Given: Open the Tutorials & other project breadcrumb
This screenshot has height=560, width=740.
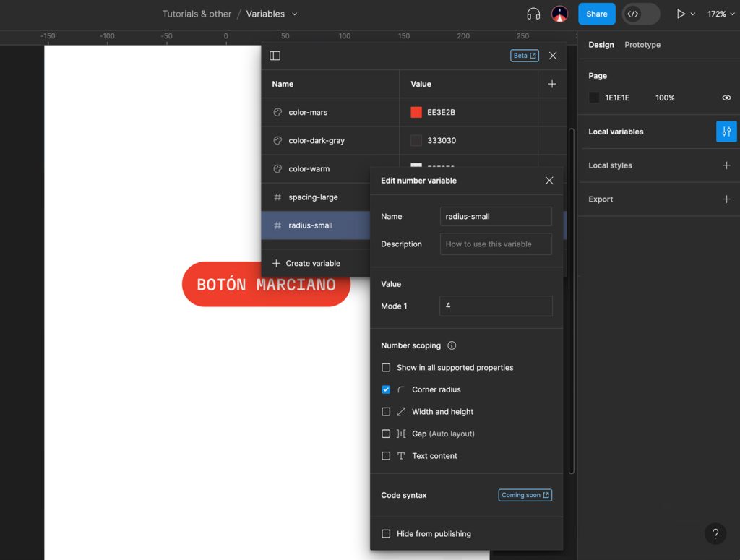Looking at the screenshot, I should [197, 13].
